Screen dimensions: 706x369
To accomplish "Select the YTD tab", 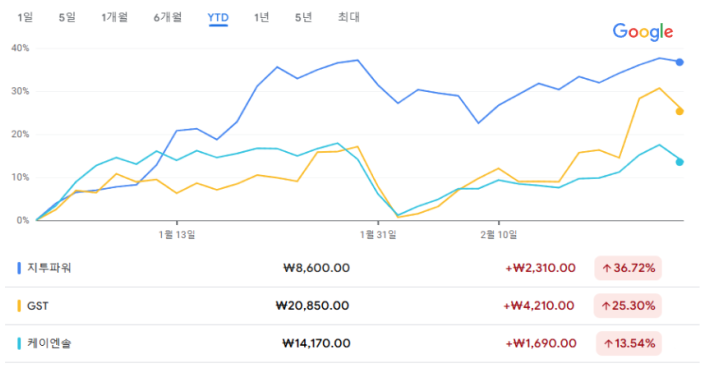I will tap(218, 18).
